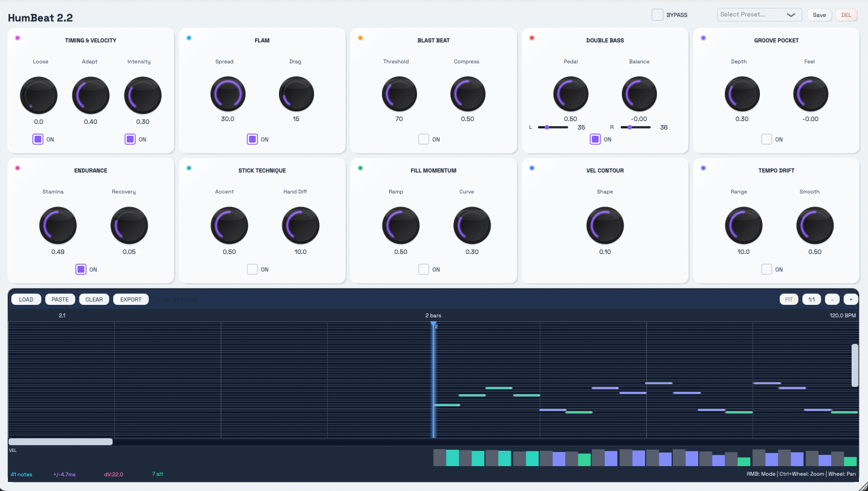Enable the Stick Technique ON checkbox
This screenshot has width=868, height=491.
(252, 269)
